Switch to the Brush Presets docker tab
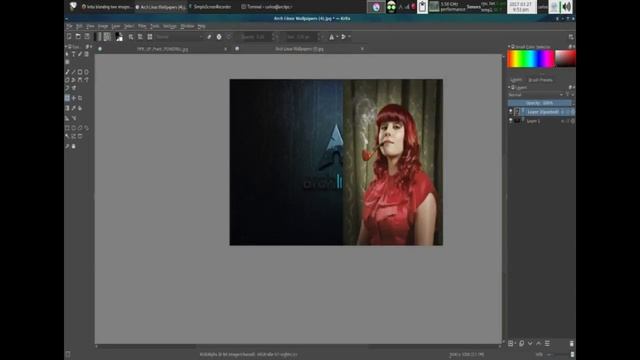 540,80
